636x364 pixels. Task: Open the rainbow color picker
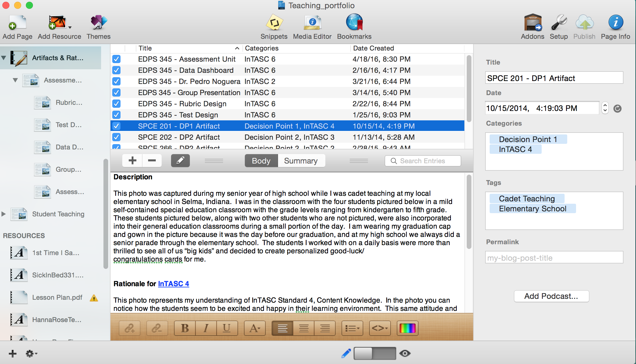point(407,328)
